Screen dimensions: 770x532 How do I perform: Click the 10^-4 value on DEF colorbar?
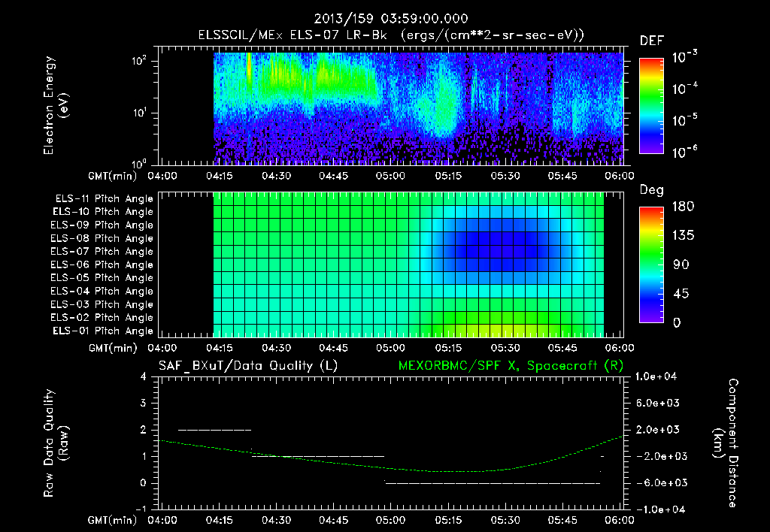685,89
